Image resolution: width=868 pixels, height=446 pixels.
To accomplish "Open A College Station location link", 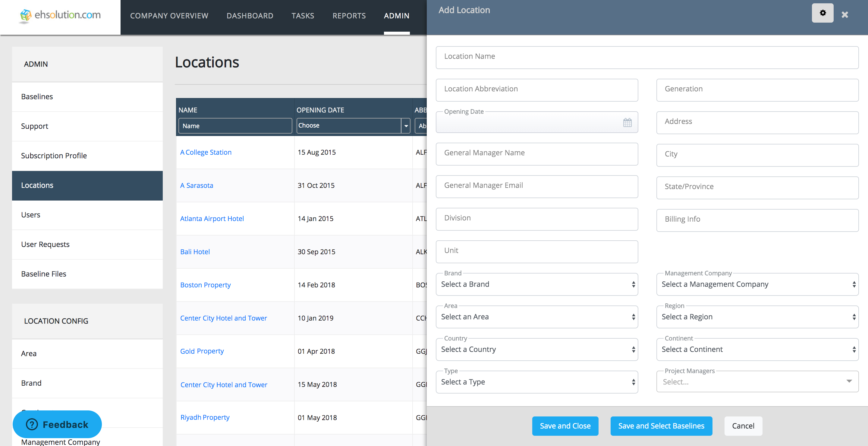I will 206,152.
